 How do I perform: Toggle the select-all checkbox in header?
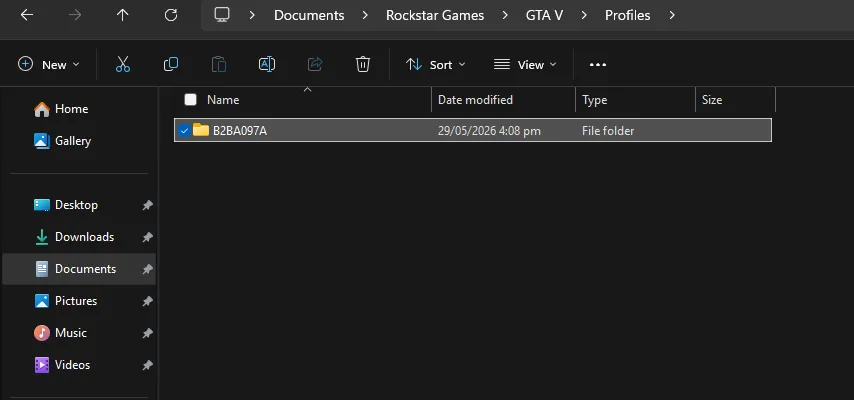pos(190,99)
